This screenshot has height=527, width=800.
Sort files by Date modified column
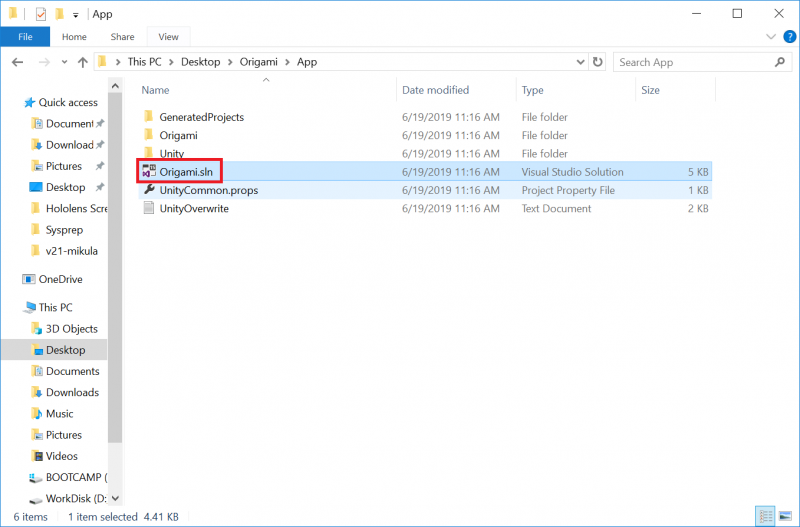(435, 90)
